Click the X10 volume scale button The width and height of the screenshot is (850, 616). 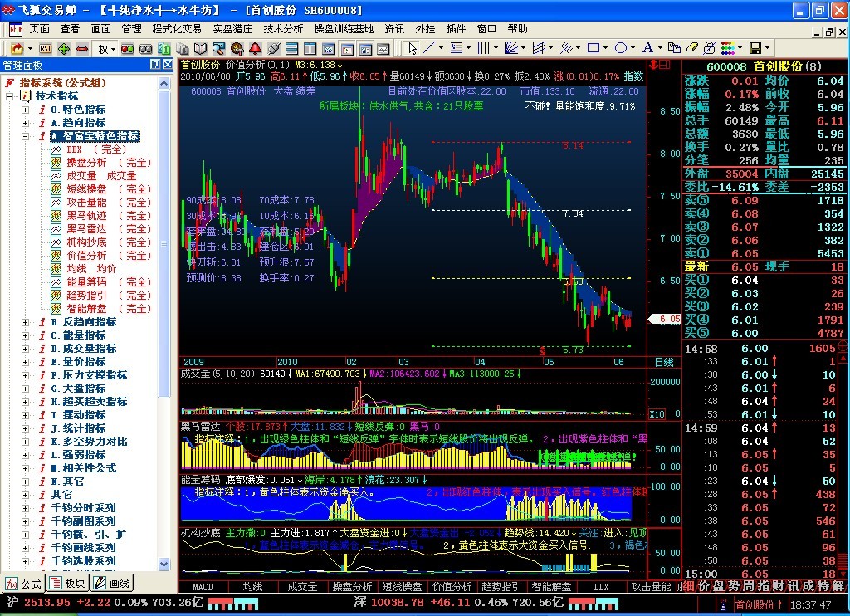657,414
